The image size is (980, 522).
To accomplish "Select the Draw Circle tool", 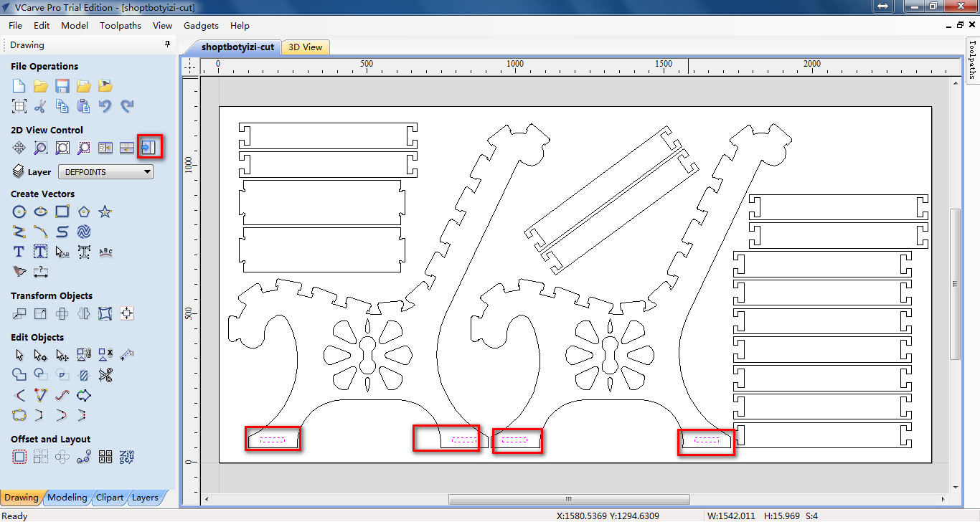I will (19, 212).
